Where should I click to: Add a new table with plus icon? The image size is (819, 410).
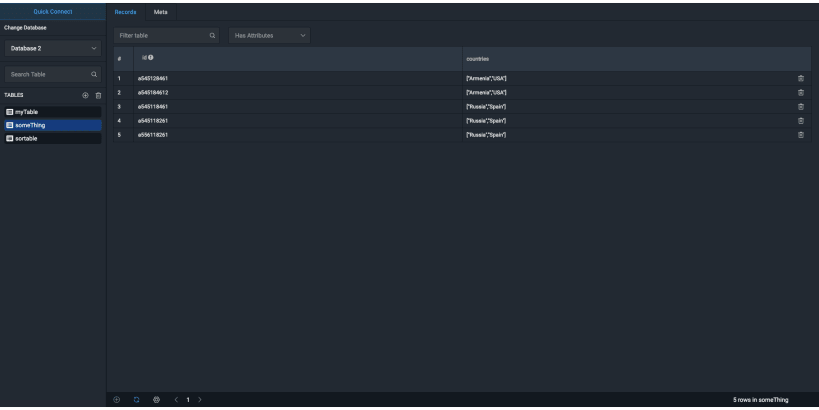(x=85, y=95)
